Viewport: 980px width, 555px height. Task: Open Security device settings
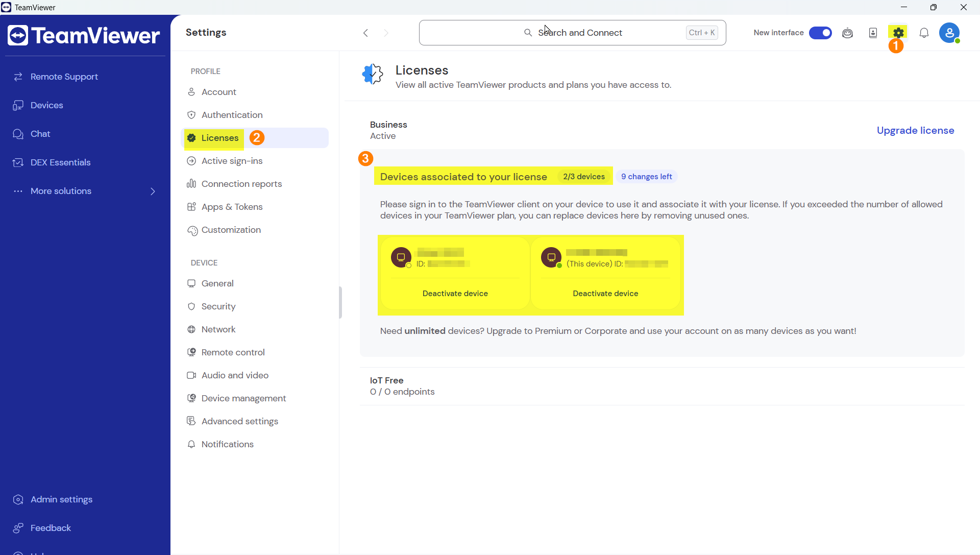(255, 306)
